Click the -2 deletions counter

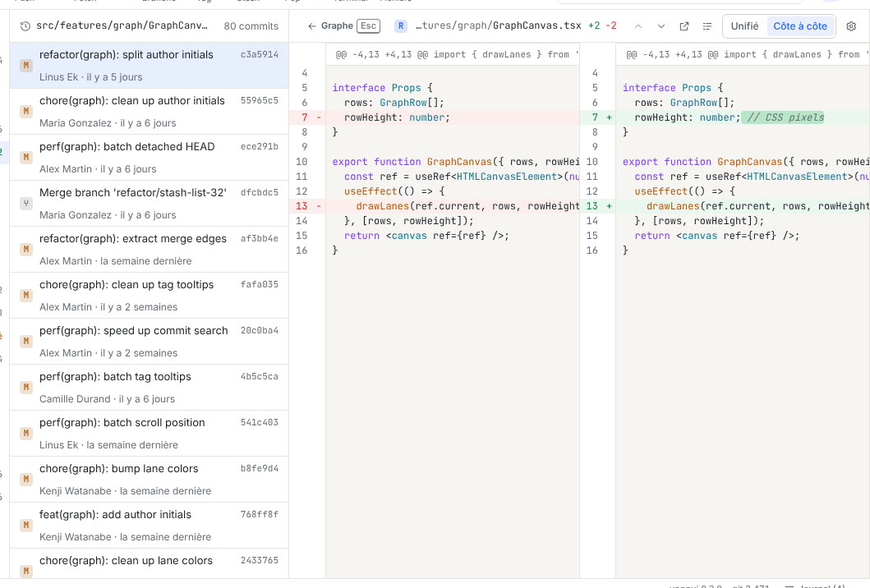[611, 25]
